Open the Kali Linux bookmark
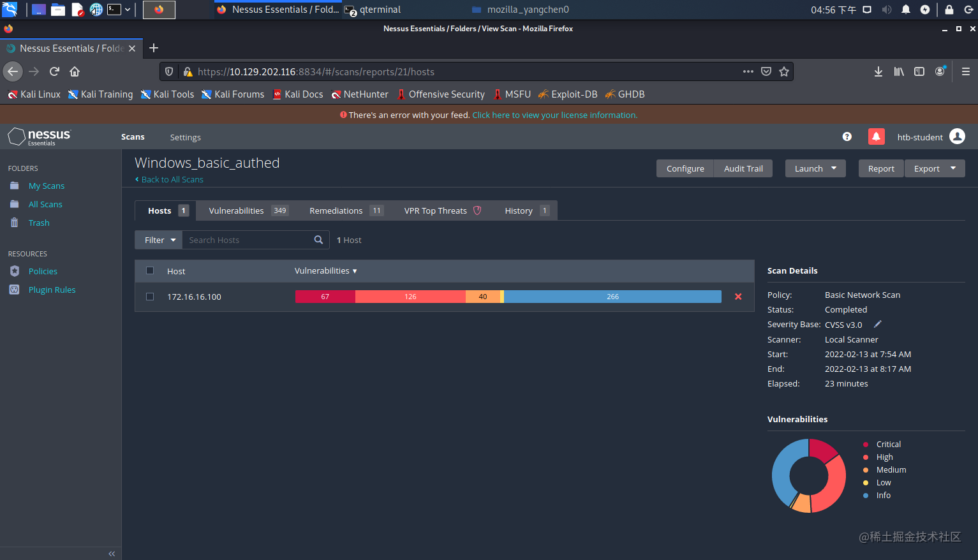 click(x=34, y=94)
